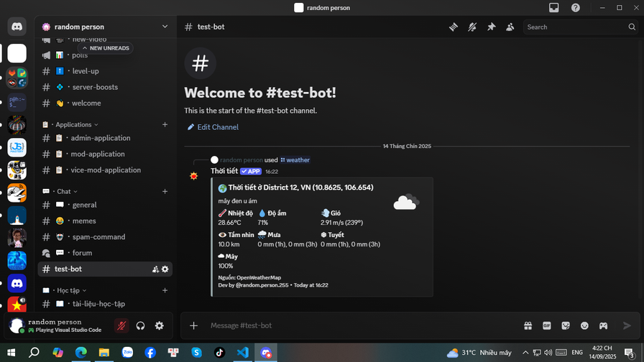This screenshot has width=644, height=362.
Task: Collapse the Chat channel category
Action: point(64,192)
